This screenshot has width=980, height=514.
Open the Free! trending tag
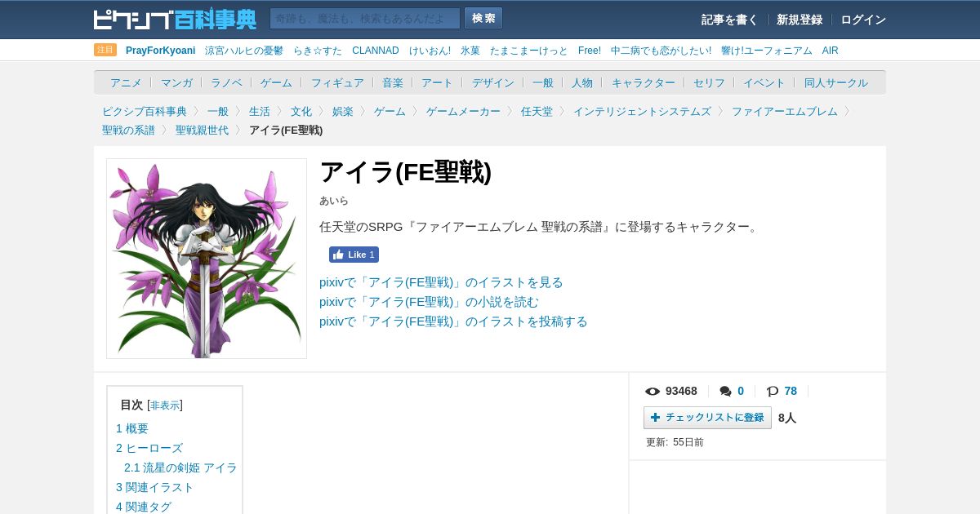pos(590,51)
